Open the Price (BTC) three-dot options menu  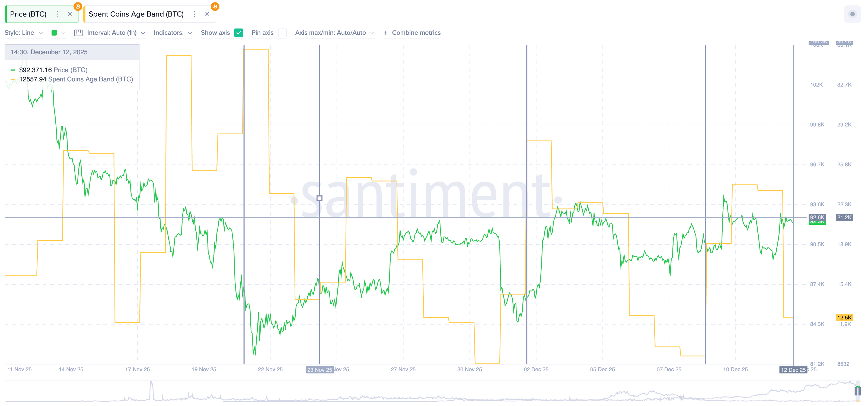pos(57,14)
